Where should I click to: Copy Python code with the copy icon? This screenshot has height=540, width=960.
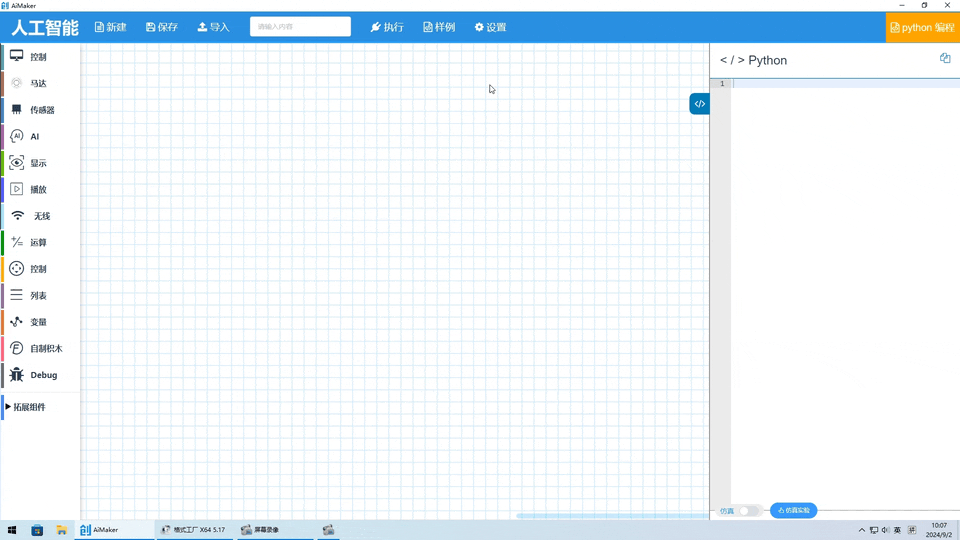[x=945, y=58]
